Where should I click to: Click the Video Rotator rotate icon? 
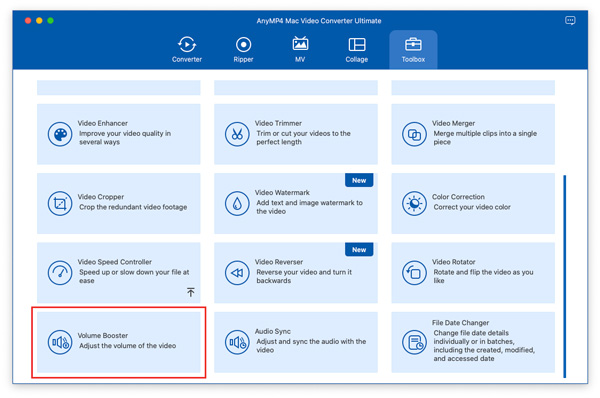(x=414, y=273)
